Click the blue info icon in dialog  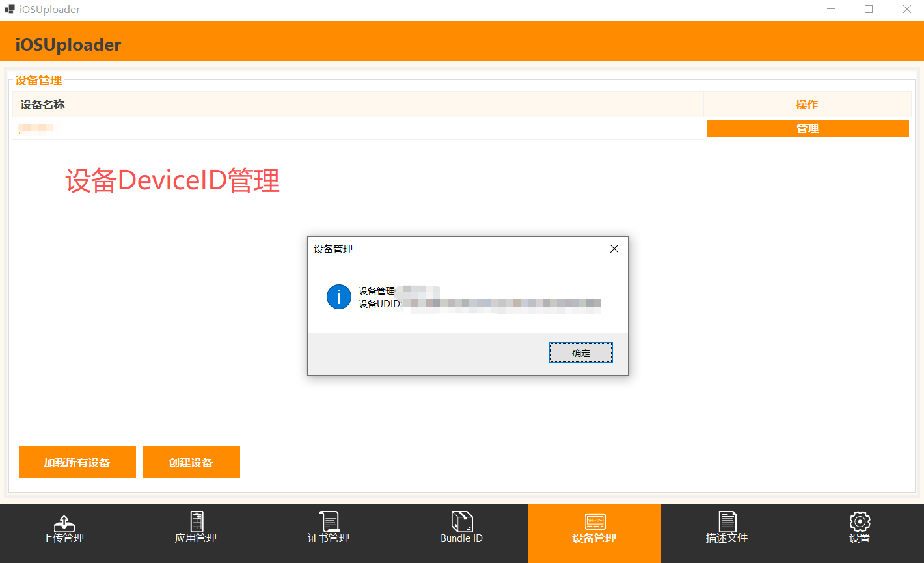(339, 297)
